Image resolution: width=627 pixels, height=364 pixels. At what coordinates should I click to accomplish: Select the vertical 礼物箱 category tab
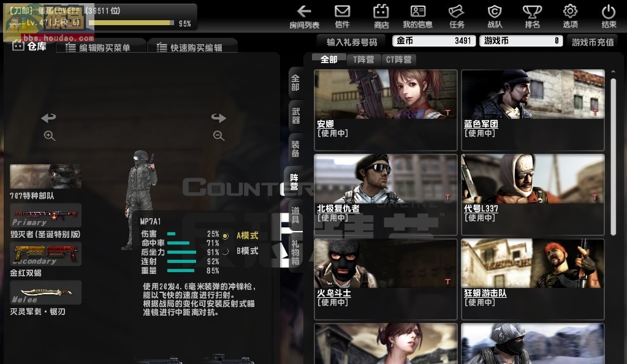pyautogui.click(x=295, y=252)
